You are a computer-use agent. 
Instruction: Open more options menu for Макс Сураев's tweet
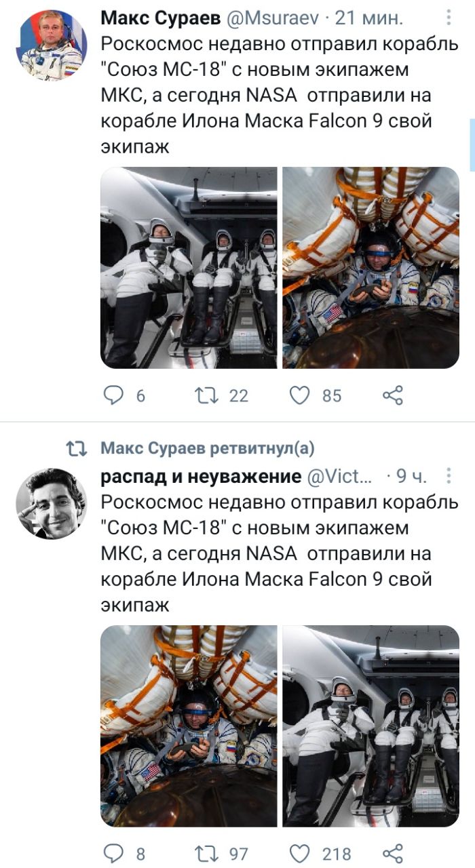pyautogui.click(x=448, y=18)
